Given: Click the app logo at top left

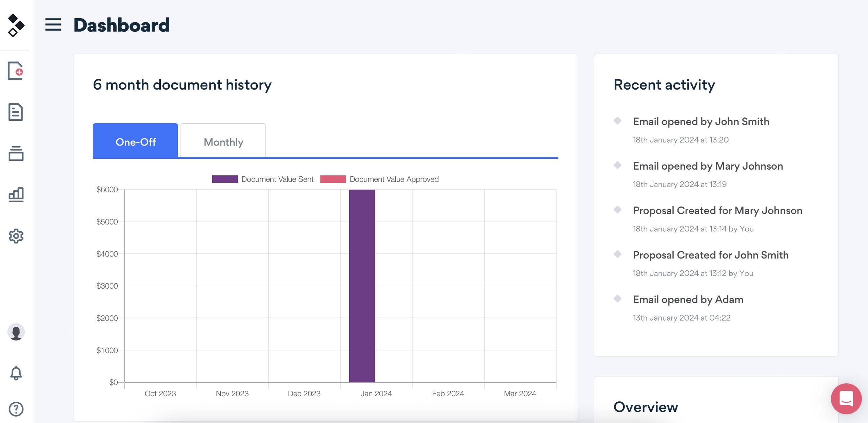Looking at the screenshot, I should click(15, 25).
